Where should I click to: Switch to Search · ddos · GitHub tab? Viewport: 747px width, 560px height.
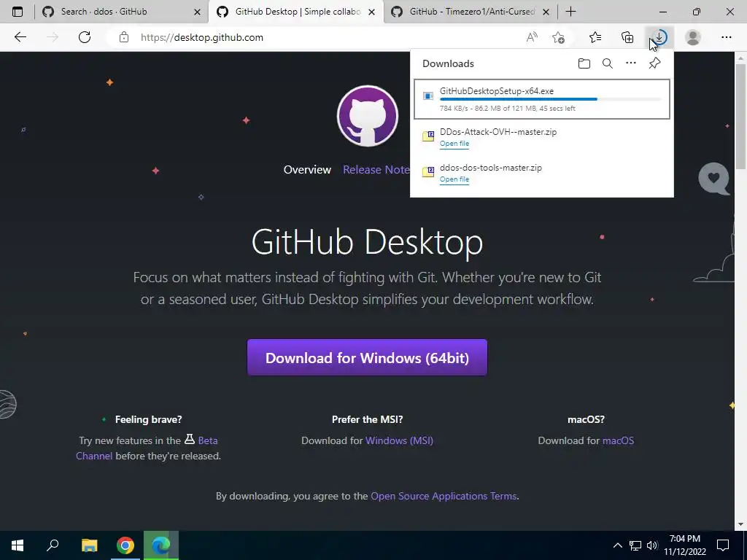click(x=121, y=12)
